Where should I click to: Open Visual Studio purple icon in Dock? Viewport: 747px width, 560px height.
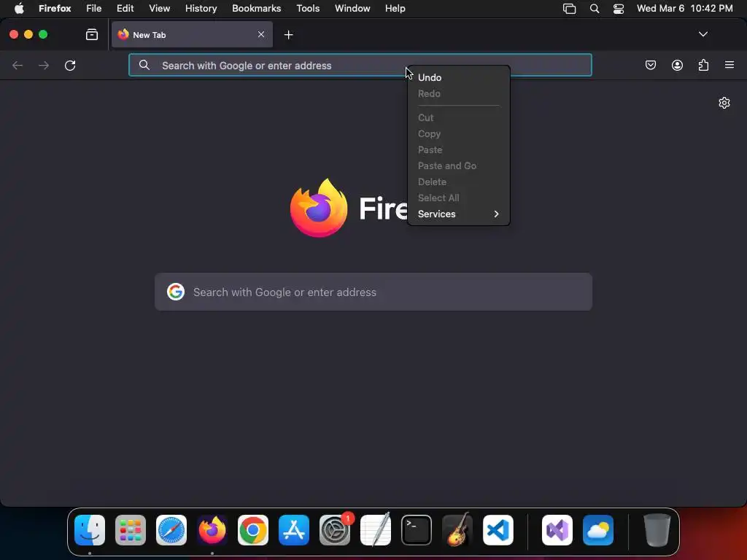pyautogui.click(x=557, y=530)
